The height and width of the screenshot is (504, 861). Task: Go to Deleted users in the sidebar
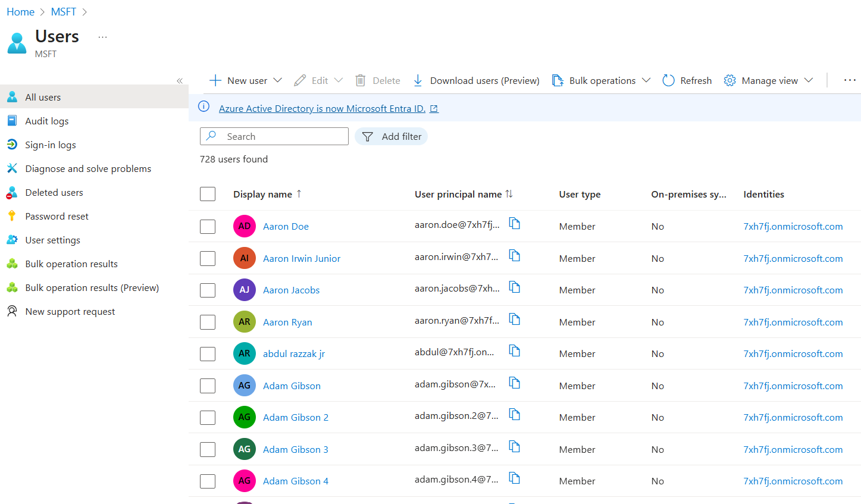[x=54, y=192]
